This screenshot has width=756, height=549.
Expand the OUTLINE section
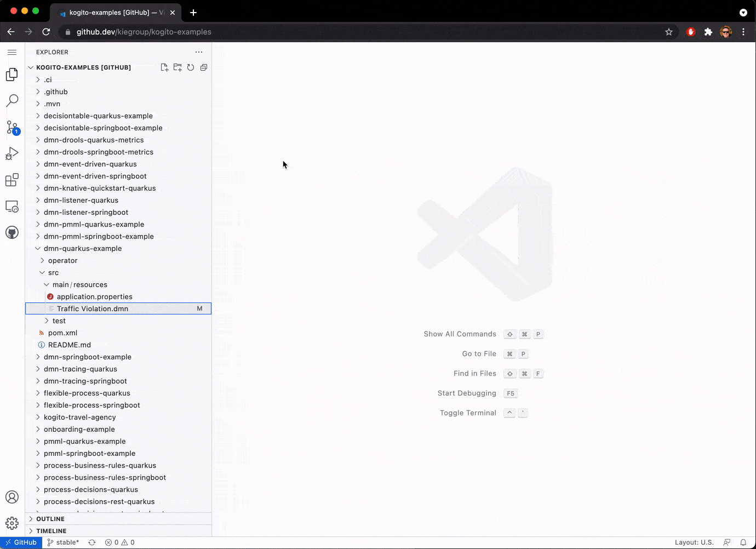click(x=50, y=519)
